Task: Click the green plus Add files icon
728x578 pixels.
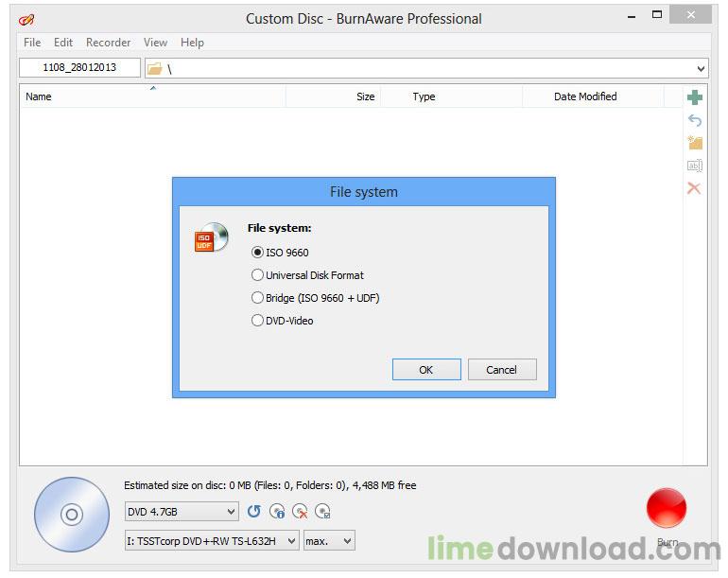Action: pos(695,97)
